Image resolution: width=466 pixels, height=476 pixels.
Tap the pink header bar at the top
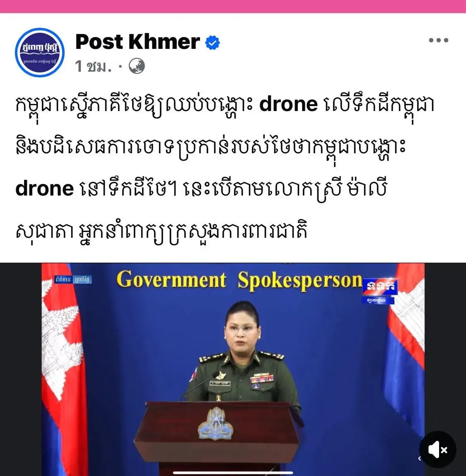(x=233, y=6)
